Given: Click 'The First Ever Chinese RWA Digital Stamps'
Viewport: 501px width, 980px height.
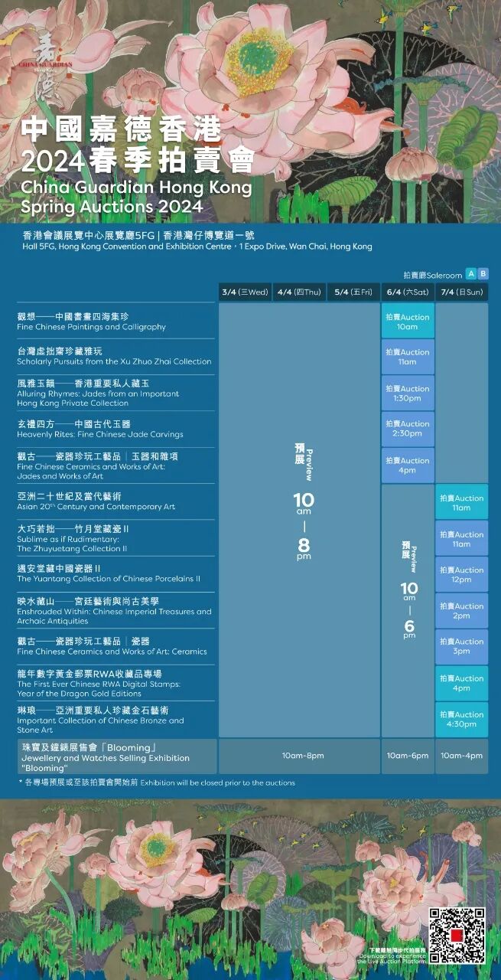Looking at the screenshot, I should (x=100, y=684).
